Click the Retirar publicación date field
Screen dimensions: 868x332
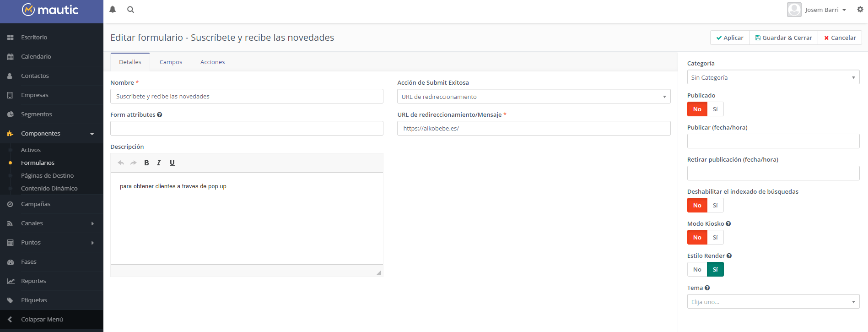773,173
